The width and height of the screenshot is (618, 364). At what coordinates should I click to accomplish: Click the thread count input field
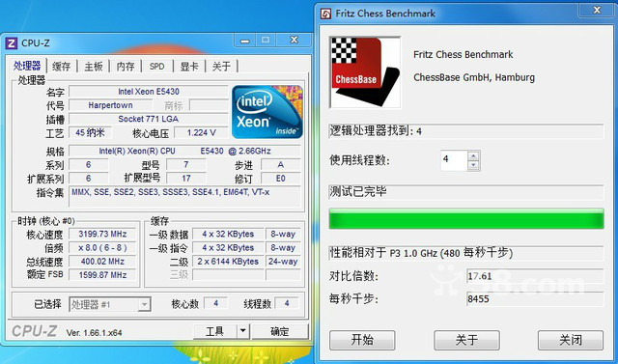pyautogui.click(x=454, y=160)
